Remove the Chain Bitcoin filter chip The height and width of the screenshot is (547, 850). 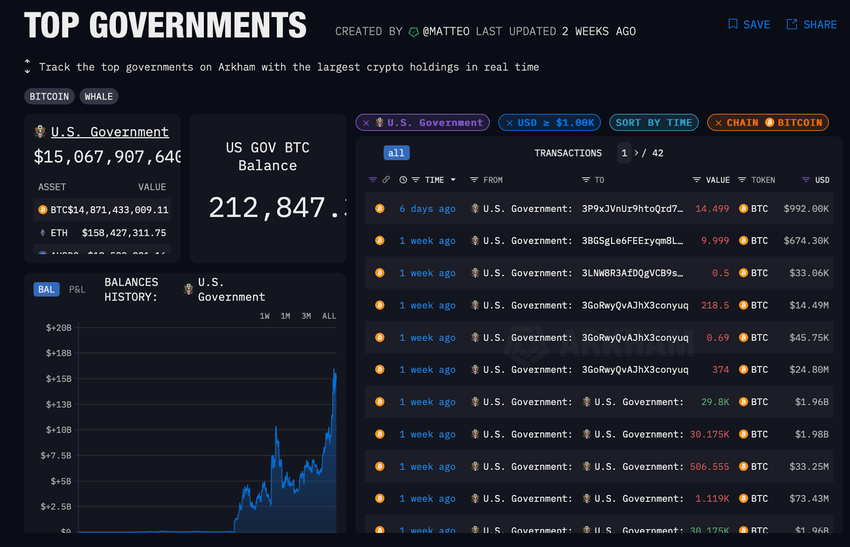coord(718,123)
